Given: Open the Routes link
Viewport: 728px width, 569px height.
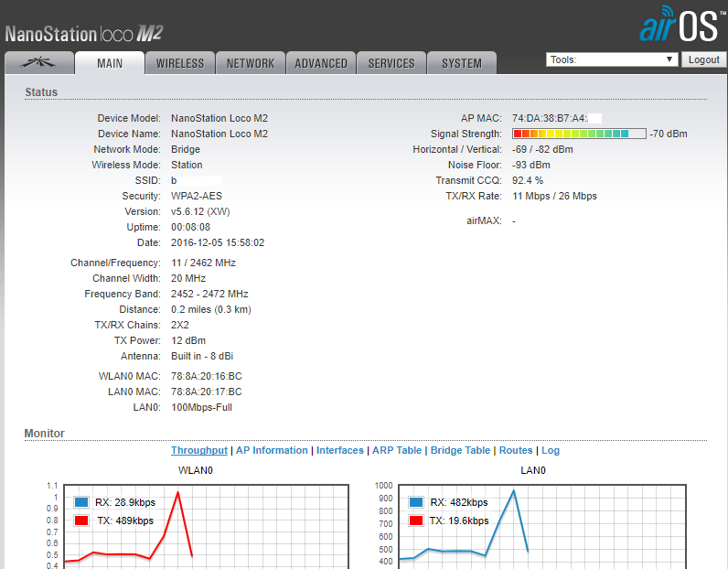Looking at the screenshot, I should pos(516,450).
